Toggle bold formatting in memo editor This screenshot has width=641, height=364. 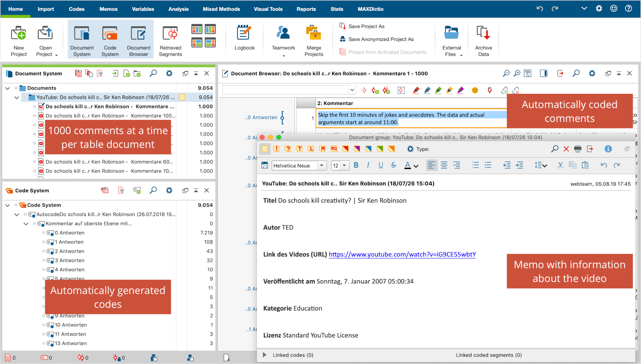pyautogui.click(x=356, y=165)
